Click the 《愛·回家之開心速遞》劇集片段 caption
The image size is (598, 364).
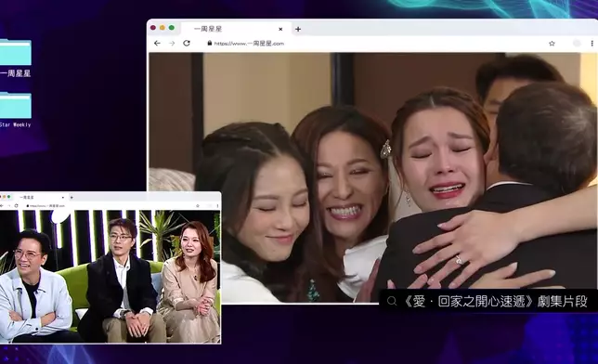point(495,302)
